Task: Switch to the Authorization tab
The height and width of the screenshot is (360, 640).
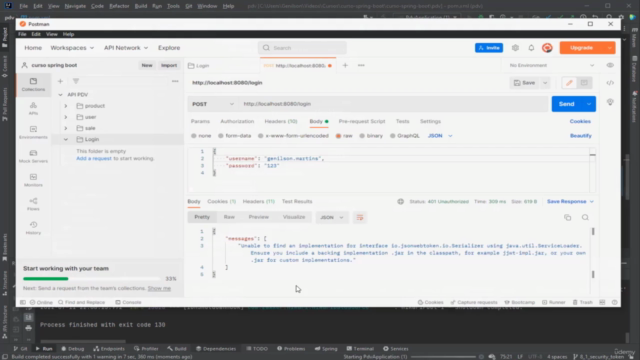Action: coord(237,121)
